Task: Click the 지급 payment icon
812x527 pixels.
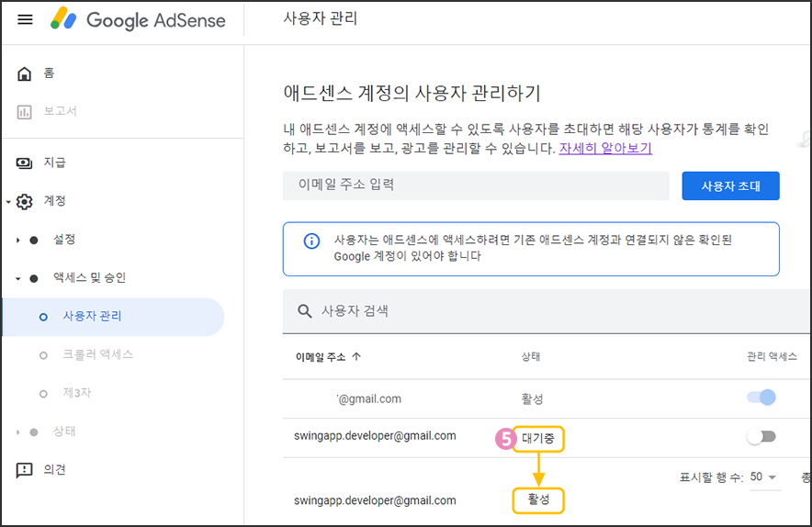Action: tap(25, 163)
